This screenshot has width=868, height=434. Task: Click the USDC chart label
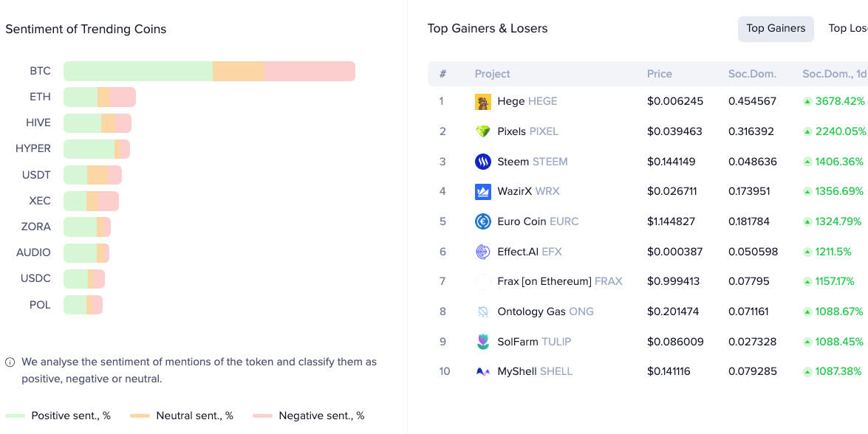tap(35, 279)
